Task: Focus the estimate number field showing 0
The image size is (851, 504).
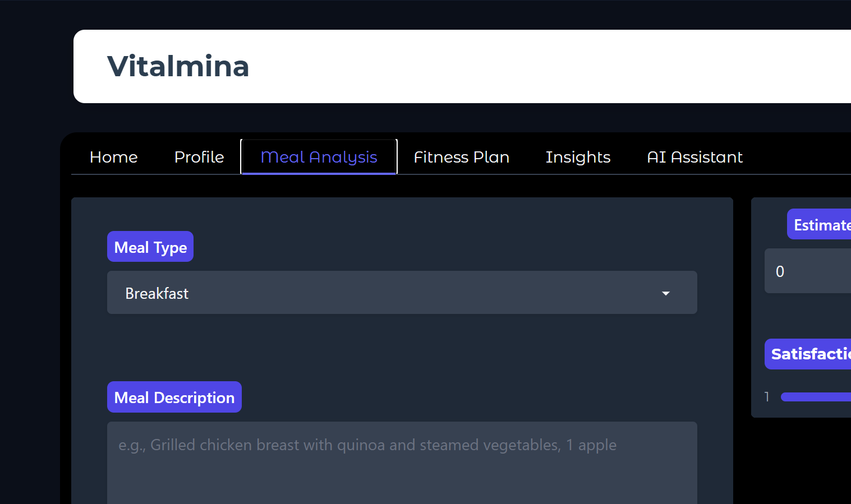Action: [x=808, y=271]
